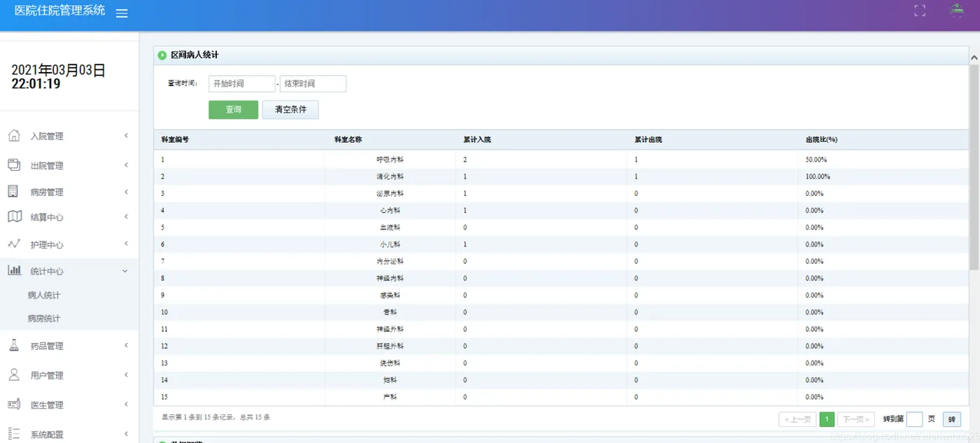The image size is (980, 443).
Task: Click the green 查询 button
Action: click(233, 110)
